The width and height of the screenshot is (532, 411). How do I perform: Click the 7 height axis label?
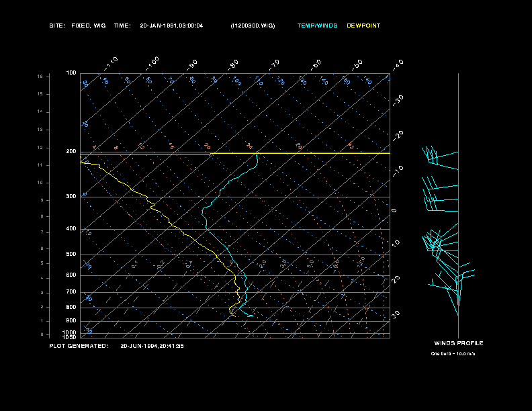click(x=42, y=232)
